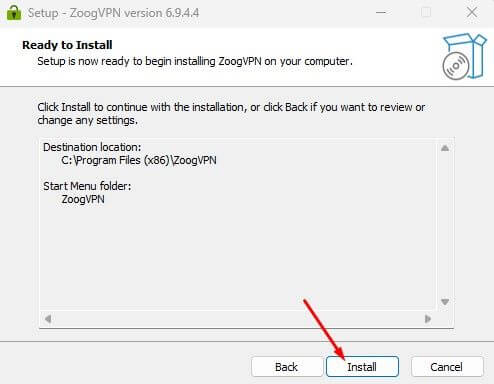Viewport: 494px width, 384px height.
Task: Click the scroll down arrow in summary box
Action: click(445, 302)
